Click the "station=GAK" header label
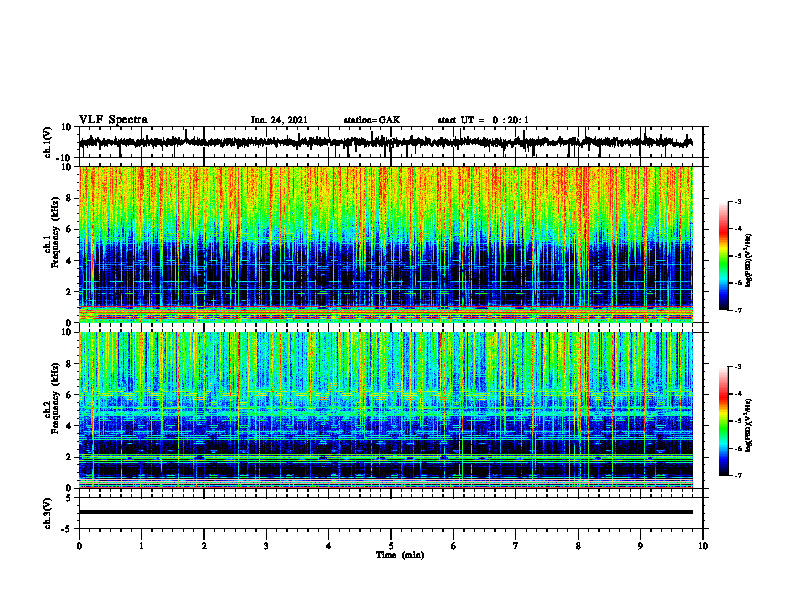Viewport: 792px width, 612px height. coord(372,120)
